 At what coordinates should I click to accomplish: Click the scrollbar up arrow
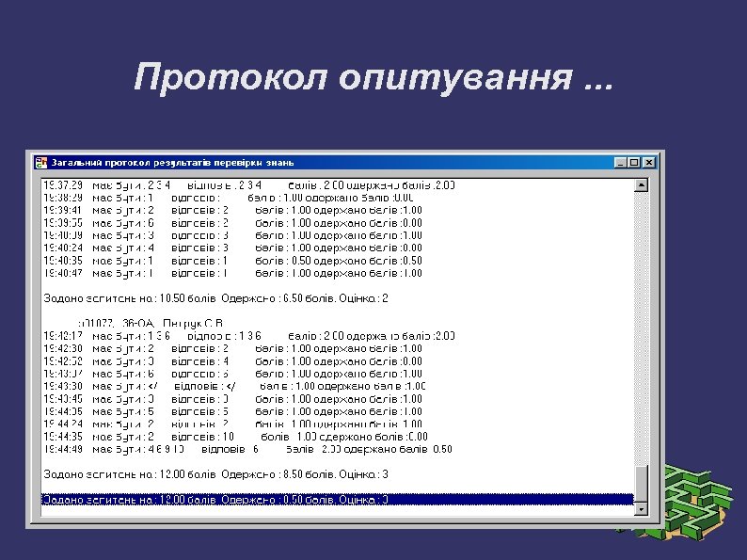pyautogui.click(x=642, y=184)
